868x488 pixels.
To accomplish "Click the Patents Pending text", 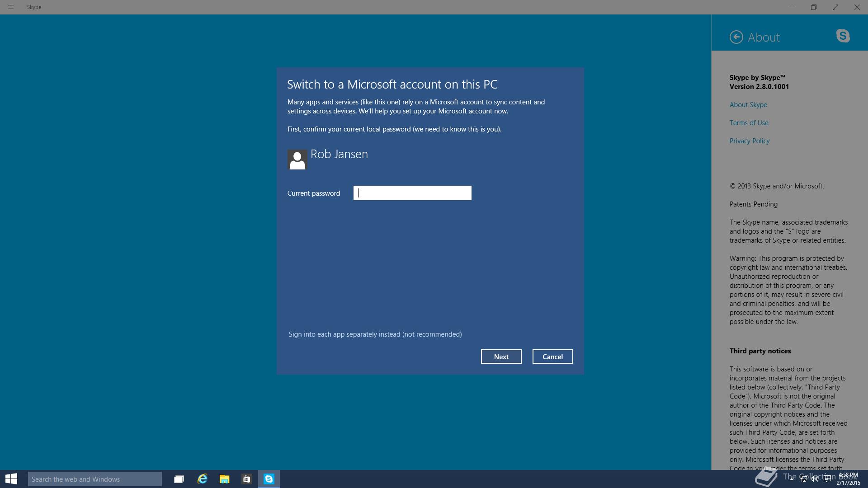I will (x=754, y=204).
